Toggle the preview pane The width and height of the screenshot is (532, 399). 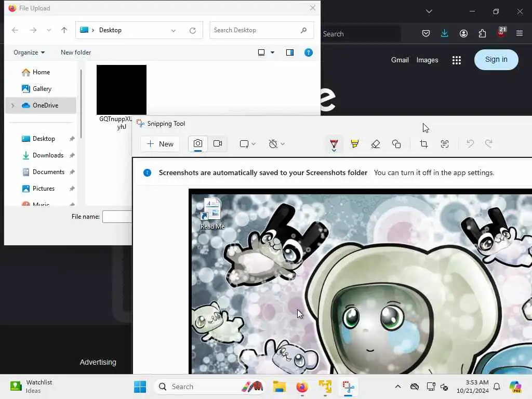tap(290, 52)
